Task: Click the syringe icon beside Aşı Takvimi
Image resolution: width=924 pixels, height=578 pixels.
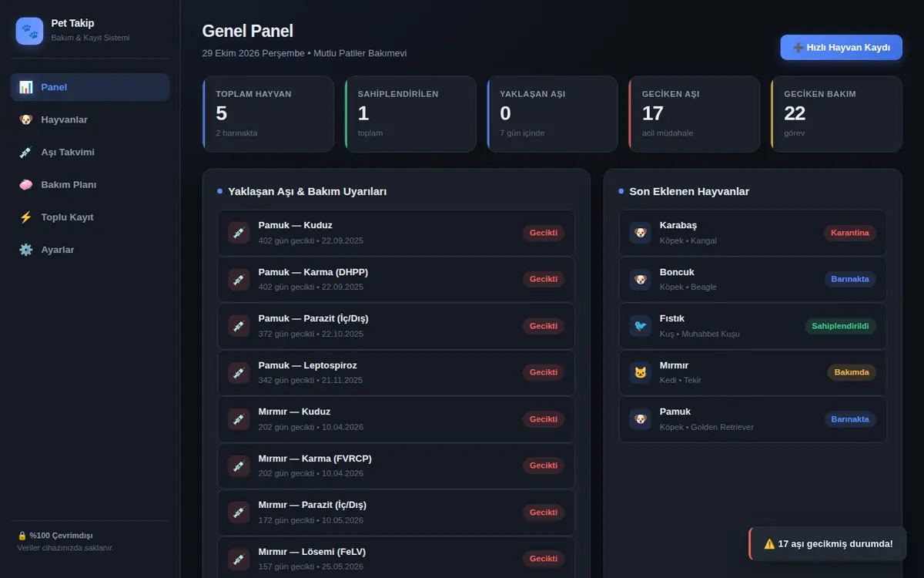Action: coord(26,152)
